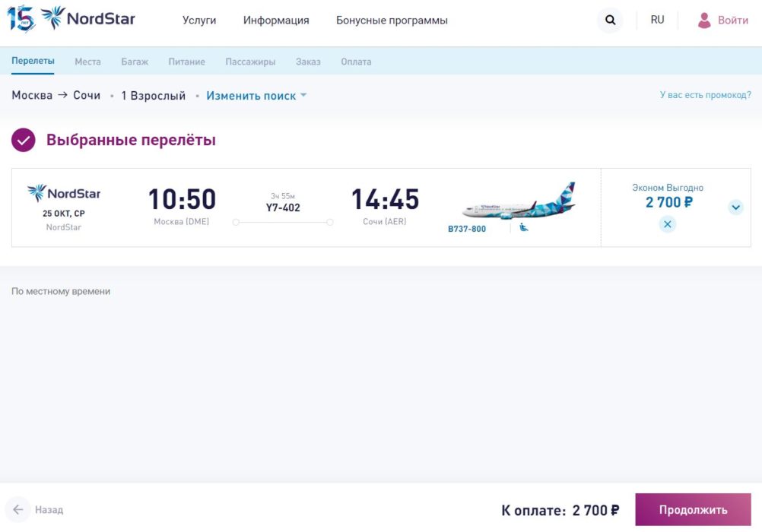The width and height of the screenshot is (762, 532).
Task: Remove selected flight with X icon
Action: [667, 224]
